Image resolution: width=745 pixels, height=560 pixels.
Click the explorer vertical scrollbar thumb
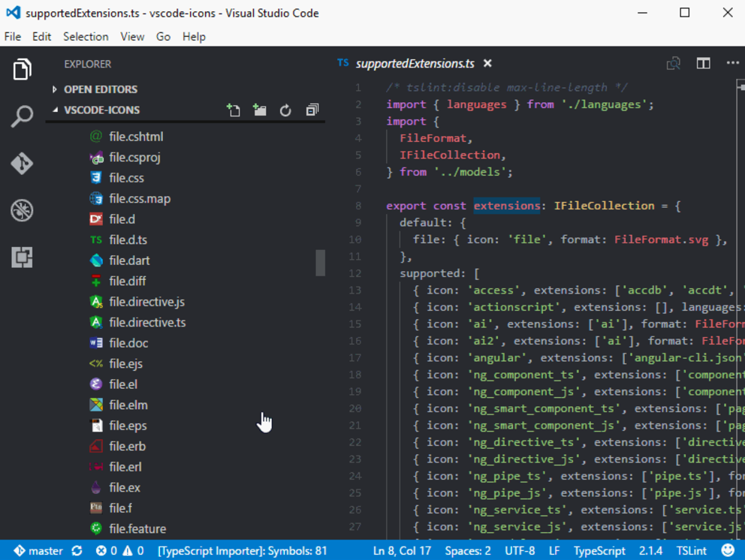click(x=321, y=263)
